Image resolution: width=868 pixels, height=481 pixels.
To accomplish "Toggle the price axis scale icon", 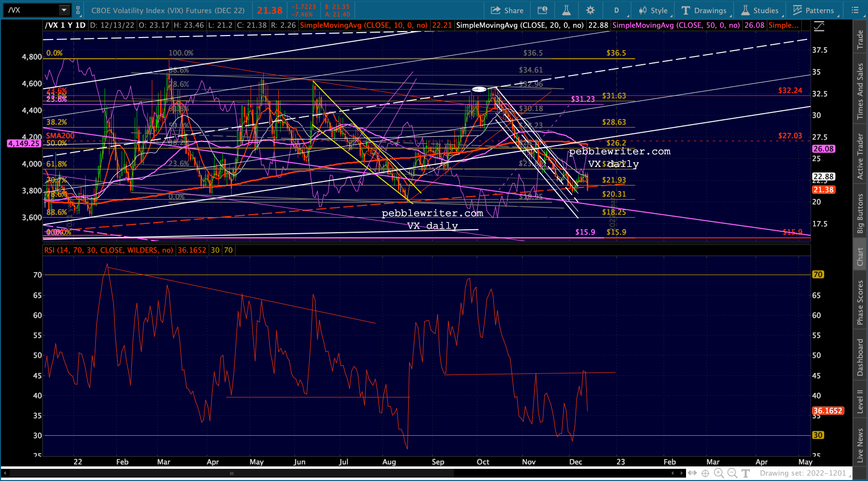I will click(x=819, y=26).
